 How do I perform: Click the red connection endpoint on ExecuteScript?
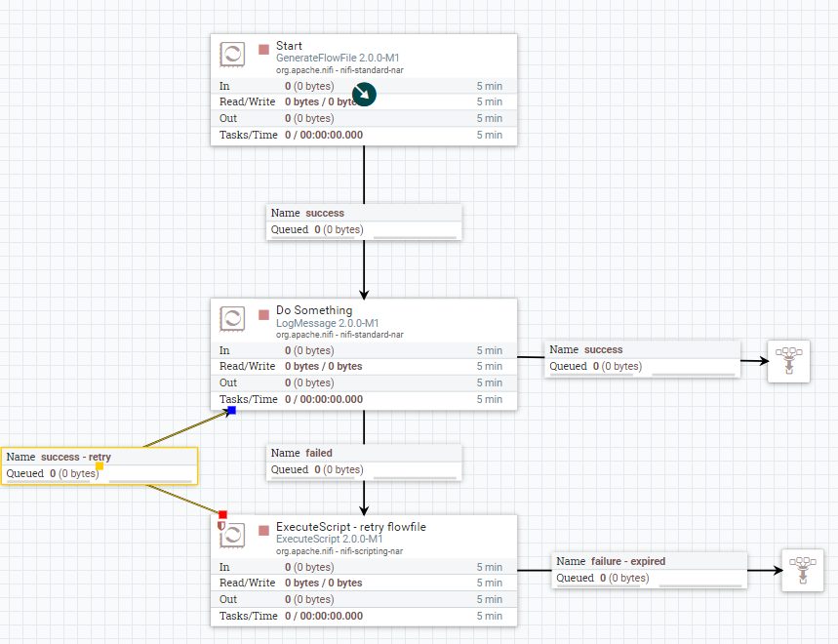tap(221, 514)
